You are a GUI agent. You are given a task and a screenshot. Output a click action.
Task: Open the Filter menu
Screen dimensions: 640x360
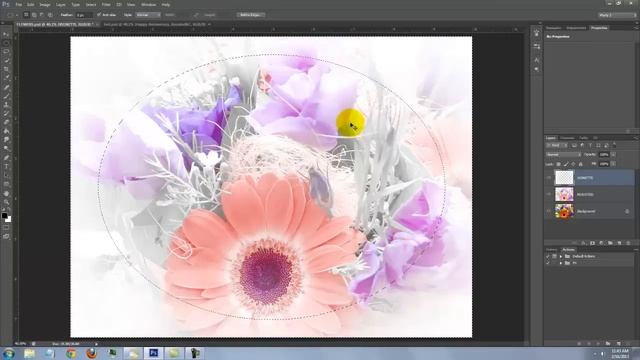(106, 4)
